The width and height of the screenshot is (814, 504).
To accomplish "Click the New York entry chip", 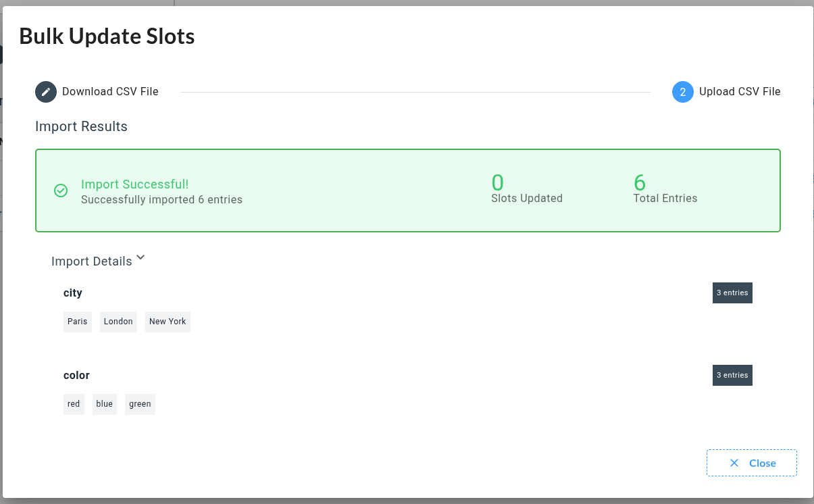I will (x=168, y=322).
